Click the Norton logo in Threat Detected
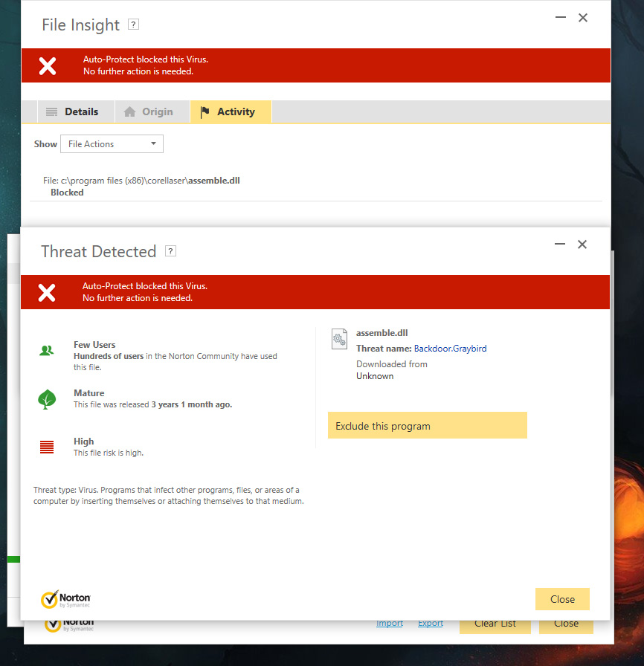Viewport: 644px width, 666px height. click(66, 599)
